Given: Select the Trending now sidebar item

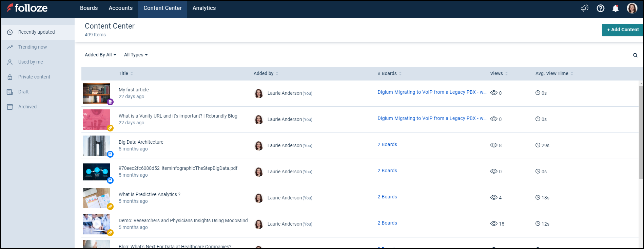Looking at the screenshot, I should tap(33, 47).
